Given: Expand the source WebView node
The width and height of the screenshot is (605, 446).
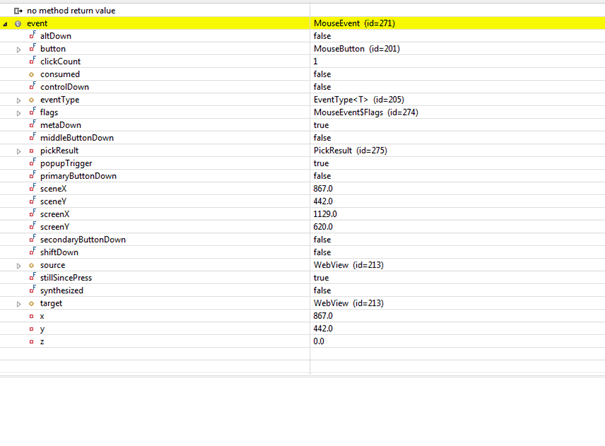Looking at the screenshot, I should (x=19, y=265).
